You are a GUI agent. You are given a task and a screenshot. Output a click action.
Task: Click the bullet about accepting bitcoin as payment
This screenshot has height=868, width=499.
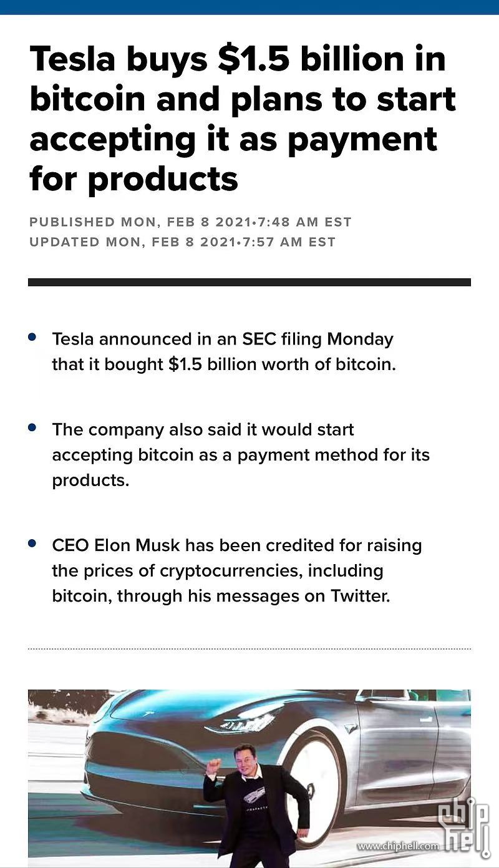241,455
